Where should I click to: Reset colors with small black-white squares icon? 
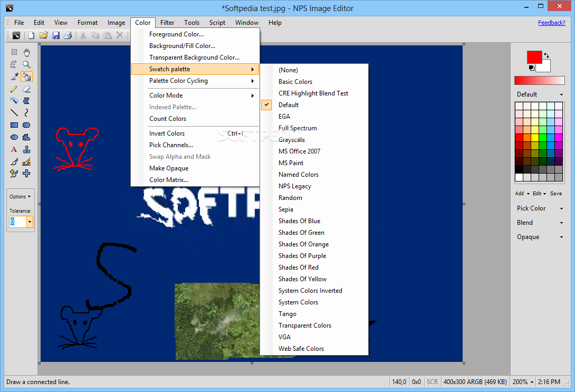(531, 68)
